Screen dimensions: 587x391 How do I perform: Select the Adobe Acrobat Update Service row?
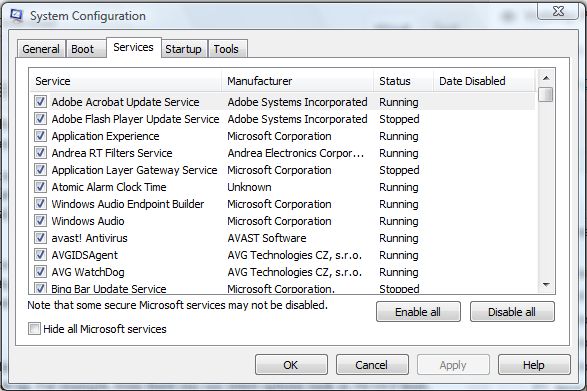pyautogui.click(x=283, y=102)
